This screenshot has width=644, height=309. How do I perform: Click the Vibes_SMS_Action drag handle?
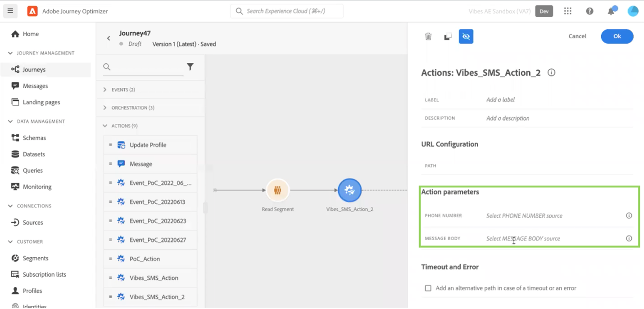(110, 278)
